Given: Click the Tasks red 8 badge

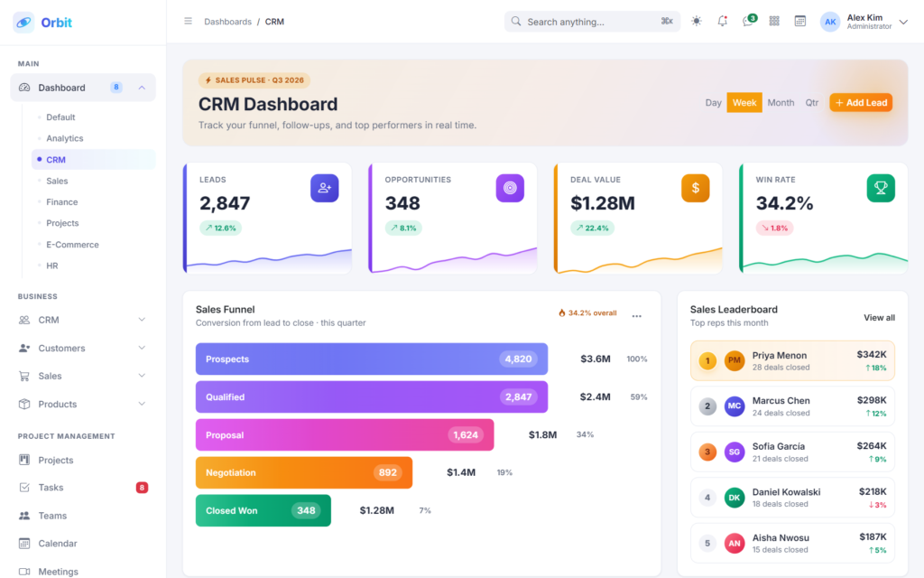Looking at the screenshot, I should [142, 488].
